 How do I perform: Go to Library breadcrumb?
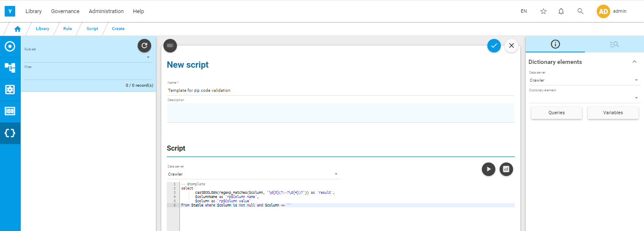click(43, 29)
